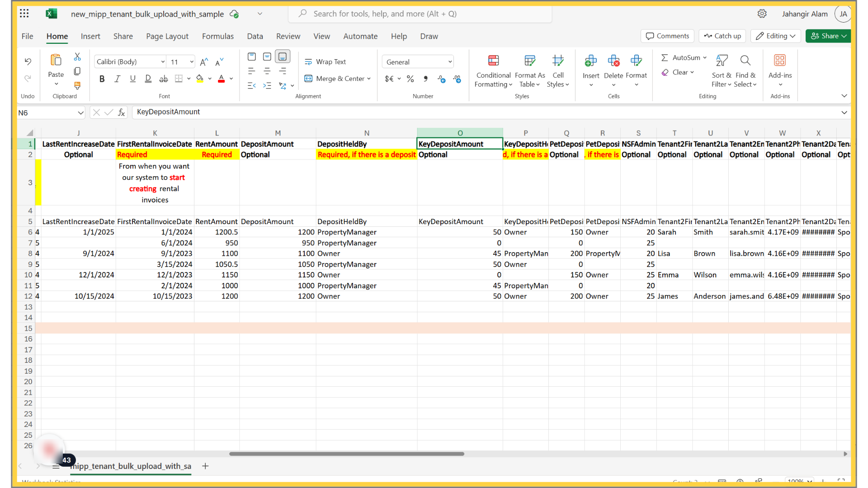Click the Select All corner triangle
Viewport: 868px width, 488px height.
coord(30,133)
